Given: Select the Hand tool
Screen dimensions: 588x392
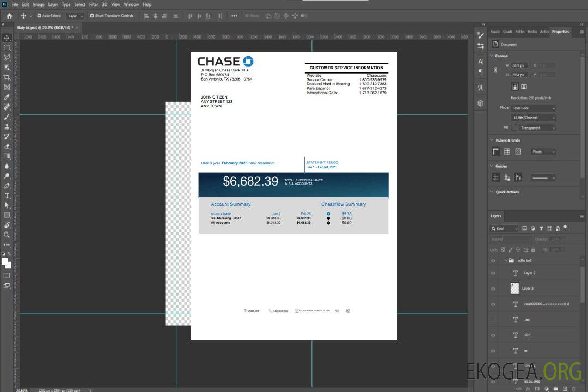Looking at the screenshot, I should coord(7,225).
